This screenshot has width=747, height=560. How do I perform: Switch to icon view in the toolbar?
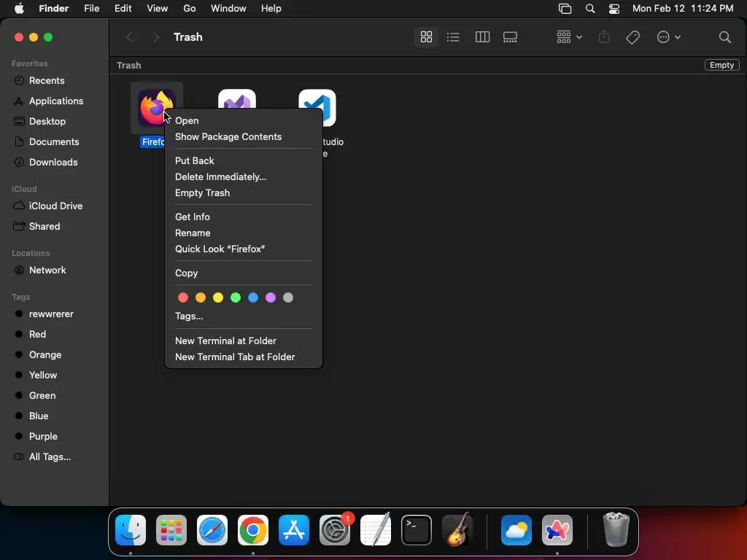click(426, 37)
